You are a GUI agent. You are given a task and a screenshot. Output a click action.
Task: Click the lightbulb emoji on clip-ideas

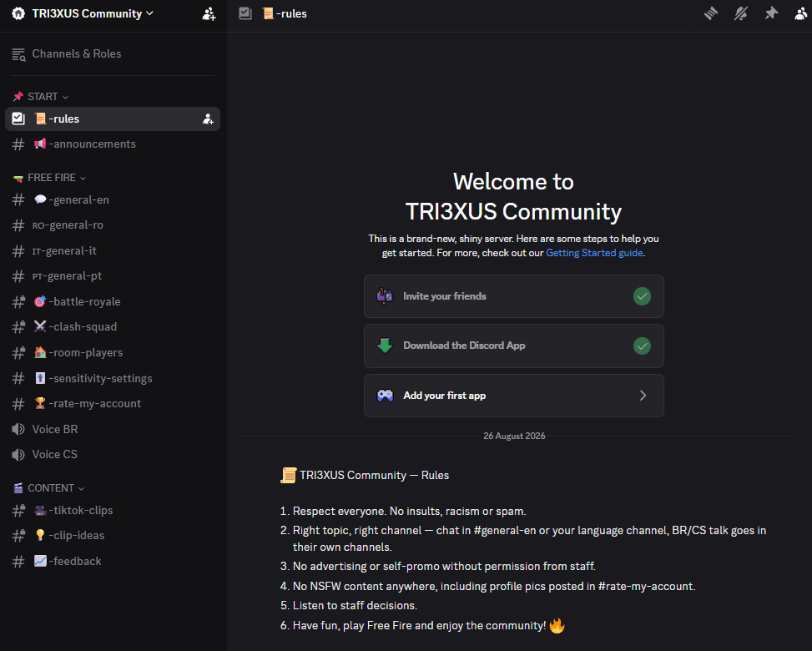(40, 535)
